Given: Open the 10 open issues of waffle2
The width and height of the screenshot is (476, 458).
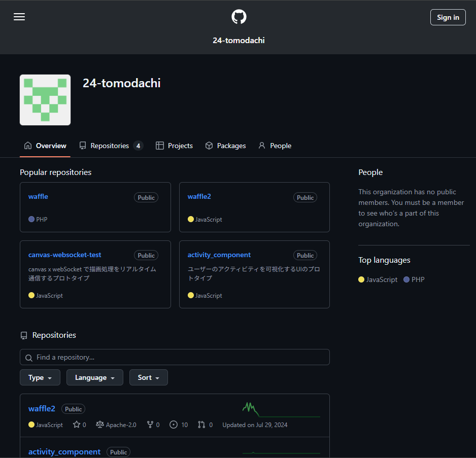Looking at the screenshot, I should click(179, 425).
